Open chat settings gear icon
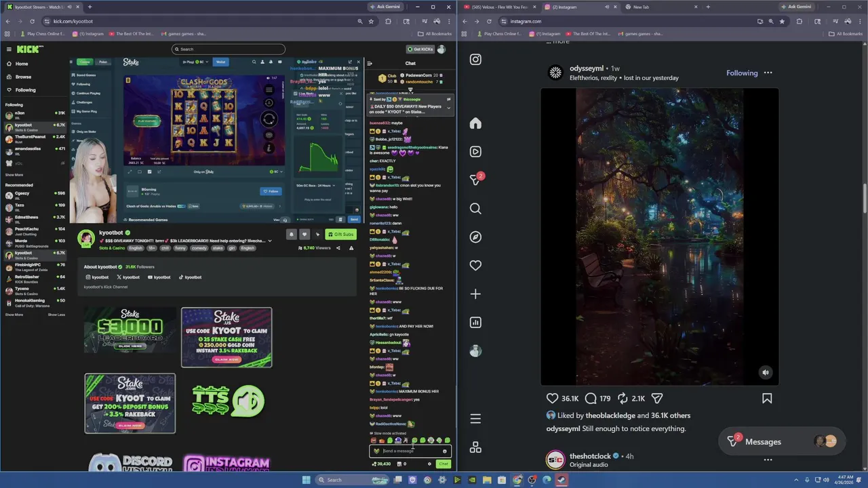The image size is (868, 488). 429,464
